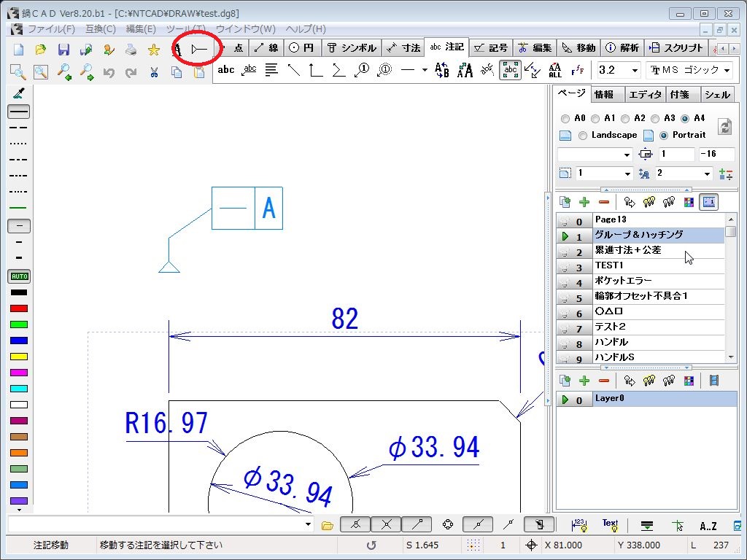This screenshot has height=560, width=747.
Task: Click the zoom previous magnifier icon
Action: click(64, 72)
